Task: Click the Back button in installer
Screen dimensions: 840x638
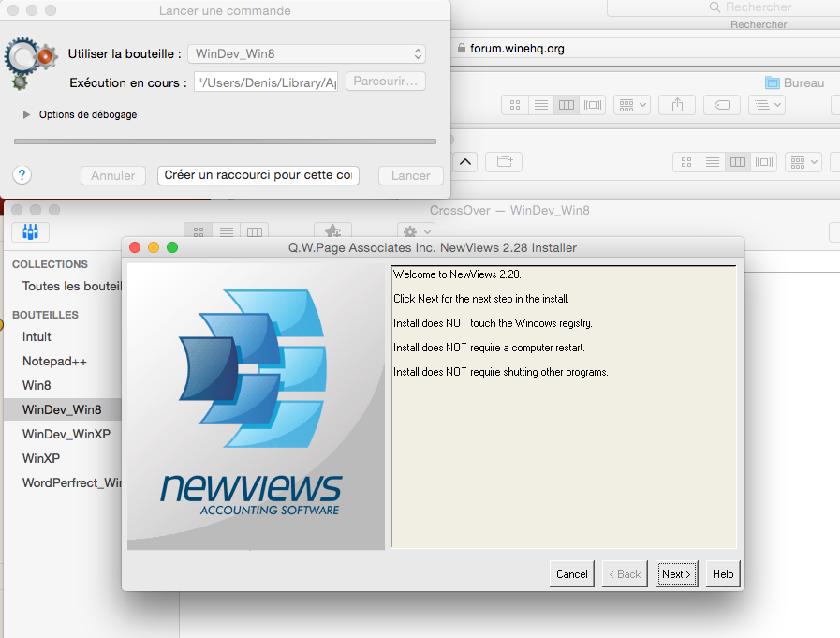Action: 625,573
